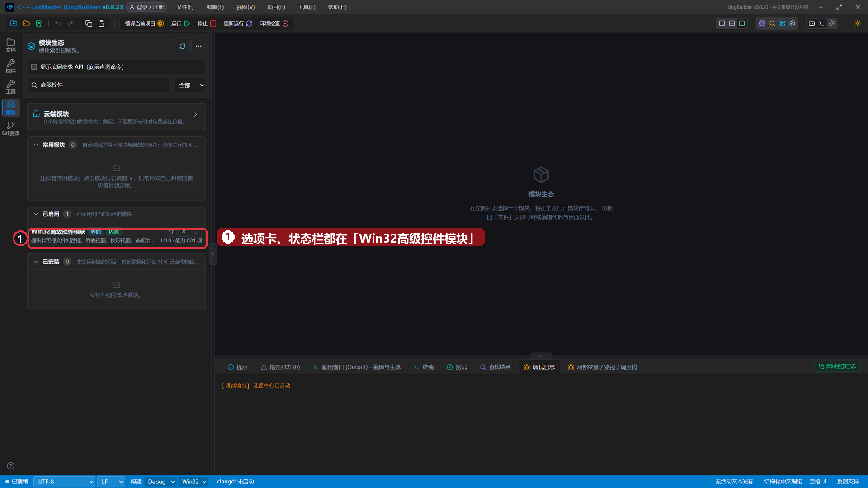The image size is (868, 488).
Task: Click the new project folder-plus icon
Action: pyautogui.click(x=14, y=23)
